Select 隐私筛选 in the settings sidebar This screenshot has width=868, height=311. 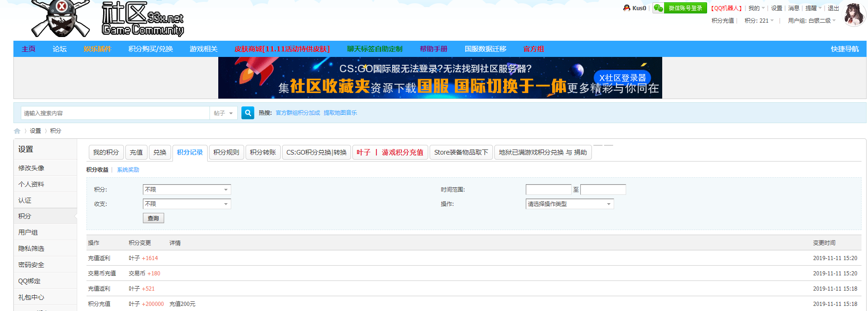click(x=45, y=249)
